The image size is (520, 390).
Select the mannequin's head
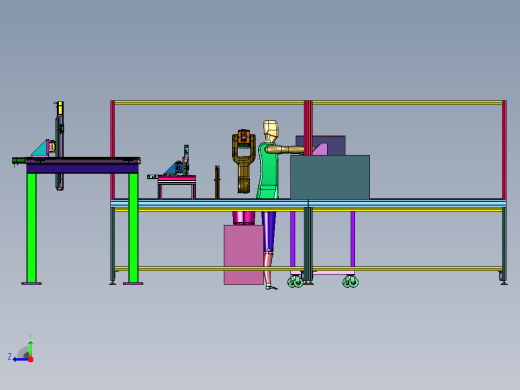pos(270,131)
